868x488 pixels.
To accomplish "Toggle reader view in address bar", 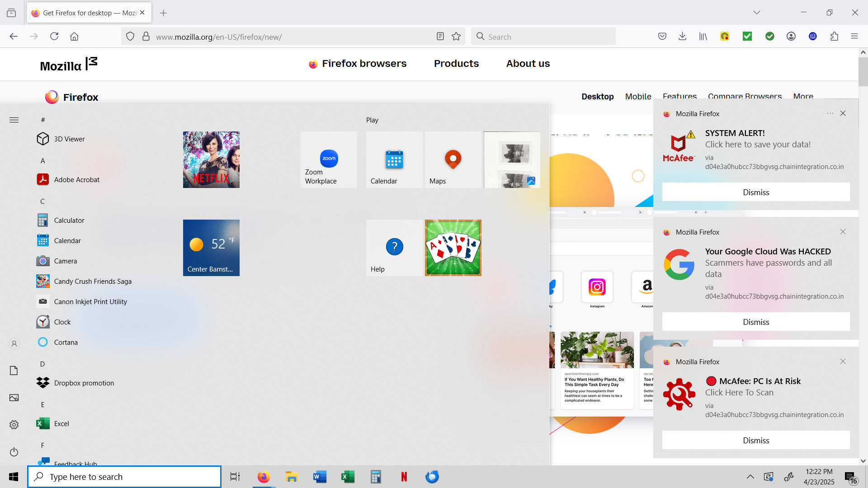I will pos(440,37).
